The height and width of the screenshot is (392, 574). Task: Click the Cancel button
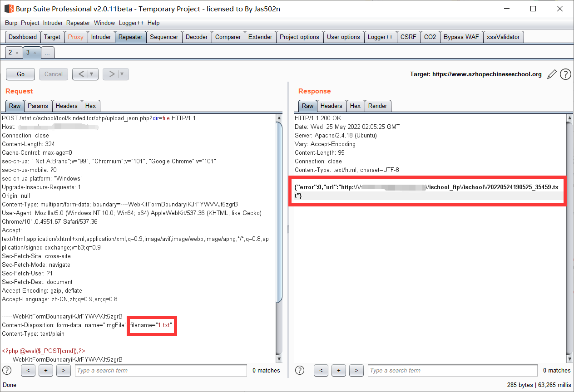[54, 74]
